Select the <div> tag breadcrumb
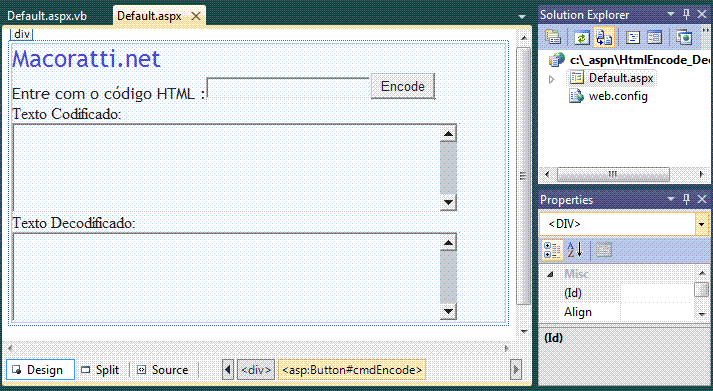The image size is (713, 391). [256, 370]
